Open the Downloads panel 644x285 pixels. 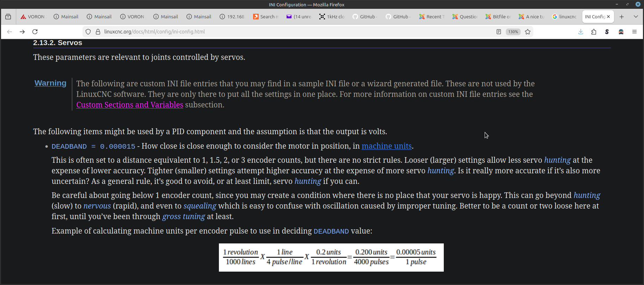[x=581, y=32]
